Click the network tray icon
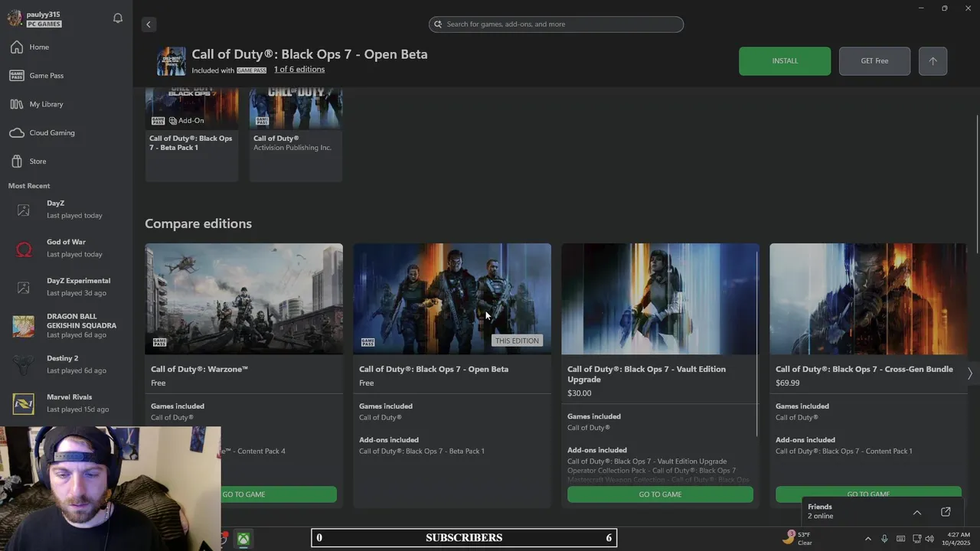Screen dimensions: 980x551 tap(917, 539)
